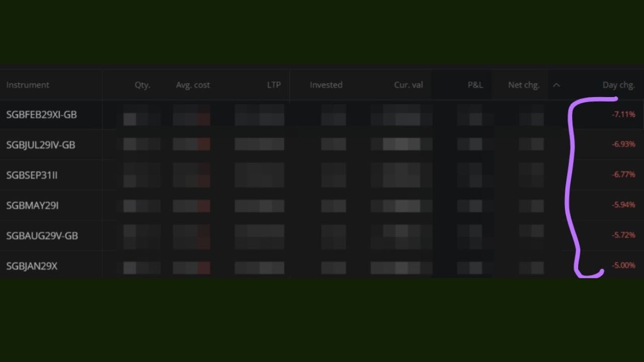The height and width of the screenshot is (362, 644).
Task: Click the -7.11% day change value
Action: click(x=623, y=115)
